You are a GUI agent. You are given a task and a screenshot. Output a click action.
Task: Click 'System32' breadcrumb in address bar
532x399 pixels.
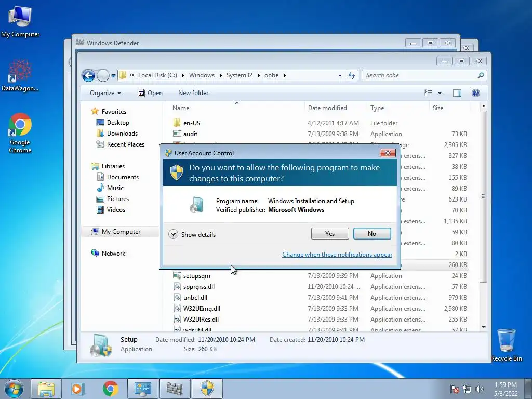click(x=239, y=75)
